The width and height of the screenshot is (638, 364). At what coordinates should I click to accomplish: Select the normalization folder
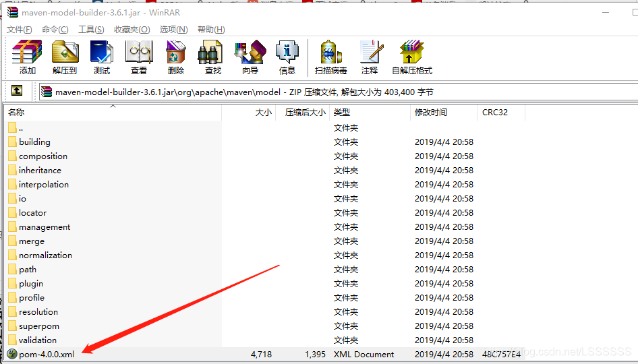[45, 255]
